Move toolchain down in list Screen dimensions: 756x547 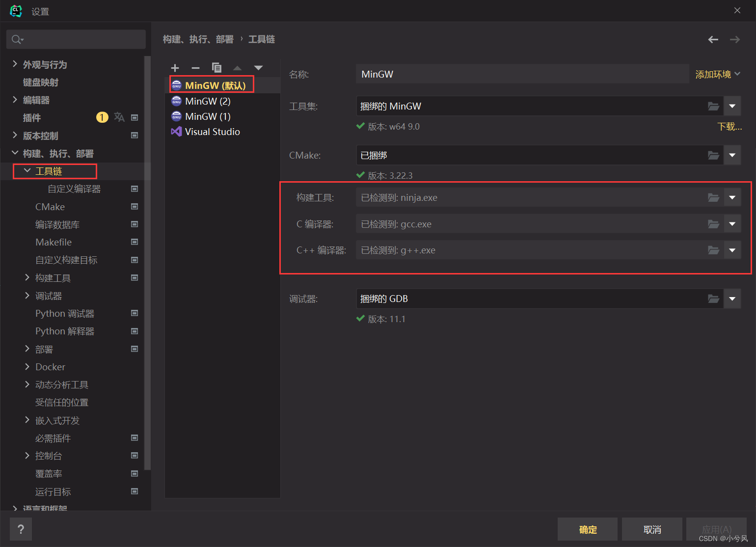258,68
